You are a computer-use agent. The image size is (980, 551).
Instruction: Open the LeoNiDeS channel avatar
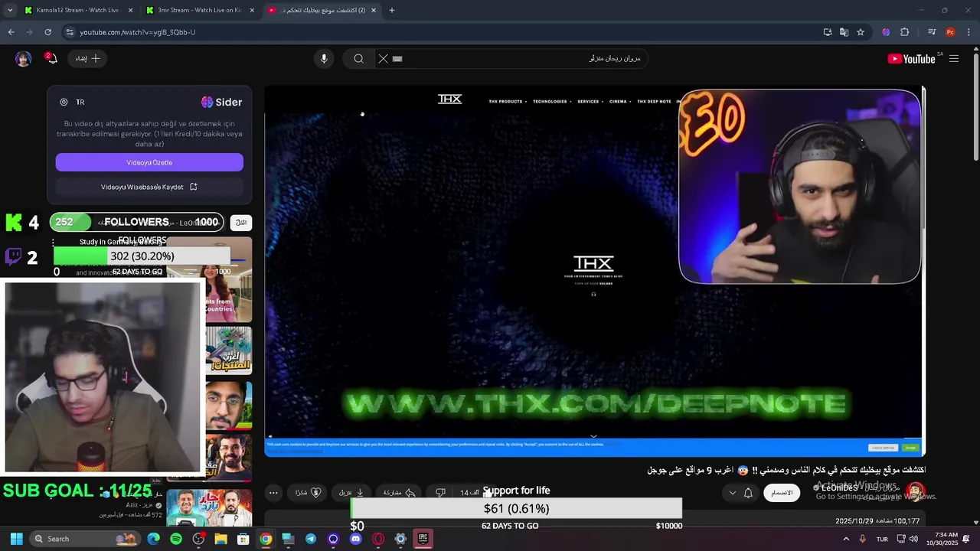(916, 491)
